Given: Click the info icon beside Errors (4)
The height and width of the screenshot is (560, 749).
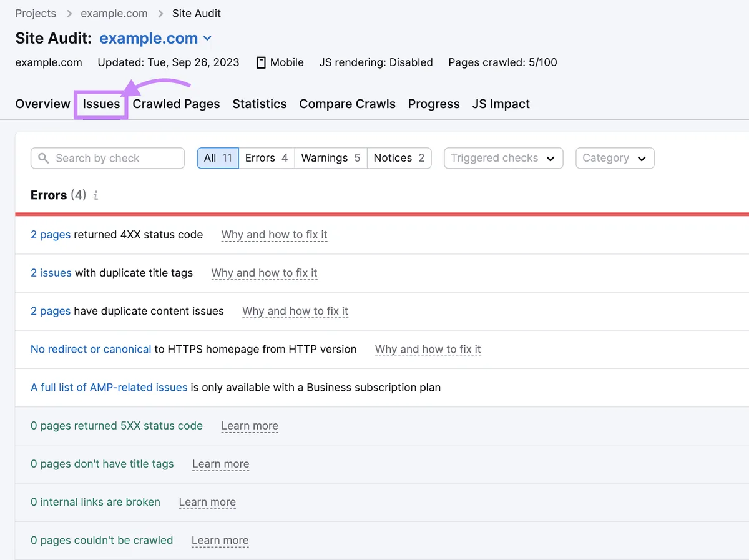Looking at the screenshot, I should 95,195.
